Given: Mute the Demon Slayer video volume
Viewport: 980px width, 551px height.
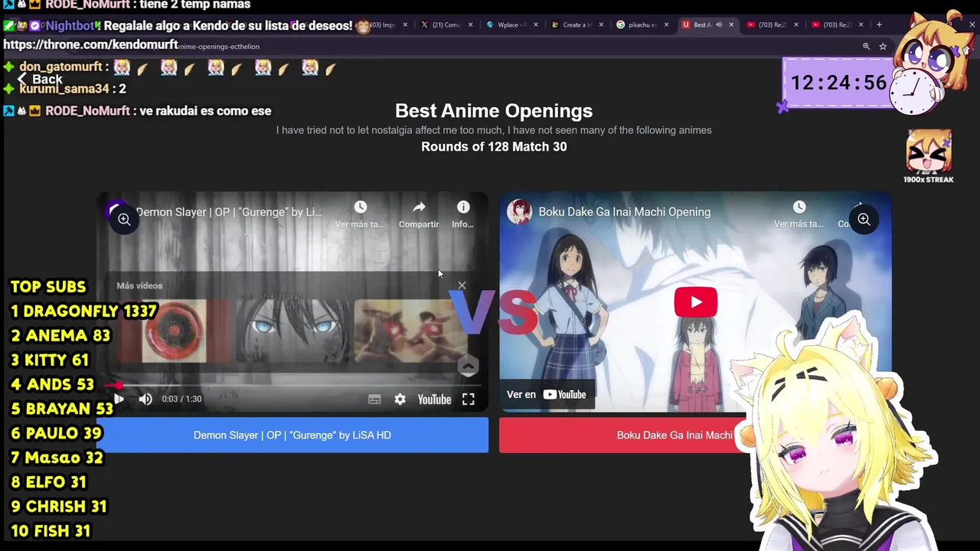Looking at the screenshot, I should click(145, 399).
